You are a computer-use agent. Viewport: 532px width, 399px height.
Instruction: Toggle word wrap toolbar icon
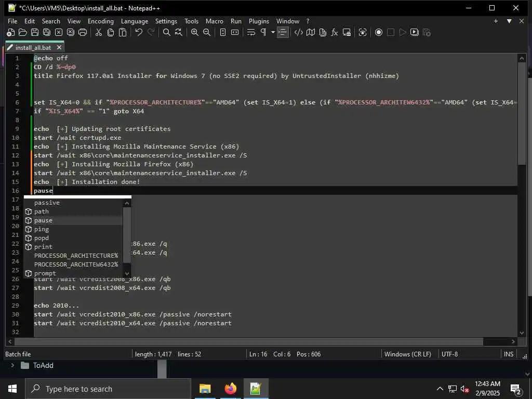[251, 33]
